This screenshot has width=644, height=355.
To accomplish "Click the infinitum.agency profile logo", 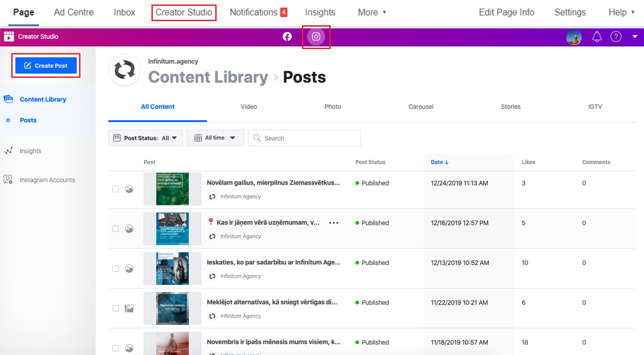I will pyautogui.click(x=125, y=70).
